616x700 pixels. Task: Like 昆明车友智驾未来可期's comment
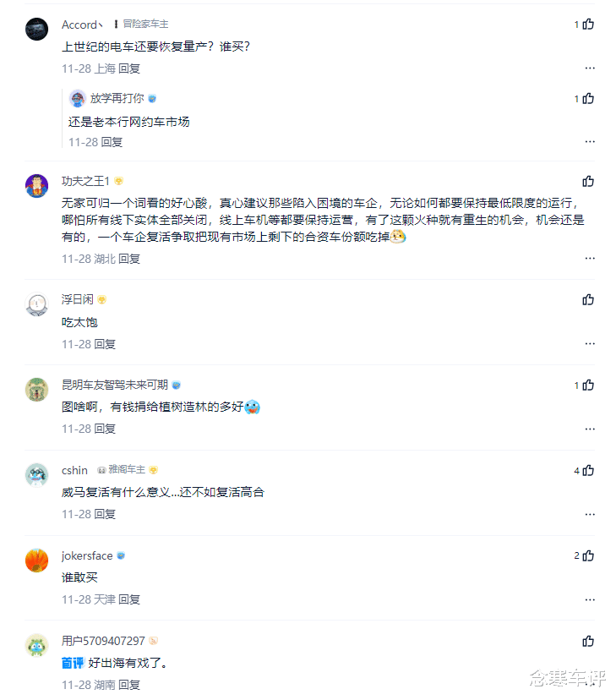click(x=588, y=386)
